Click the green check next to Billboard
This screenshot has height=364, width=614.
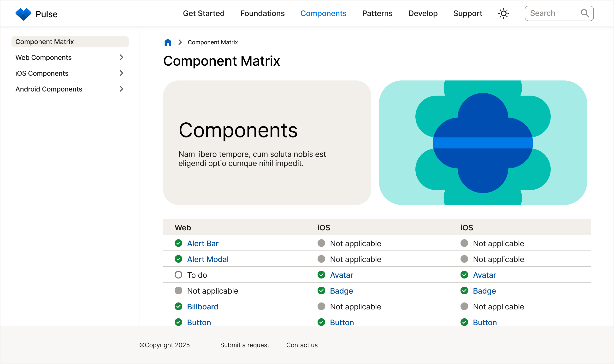pyautogui.click(x=178, y=306)
